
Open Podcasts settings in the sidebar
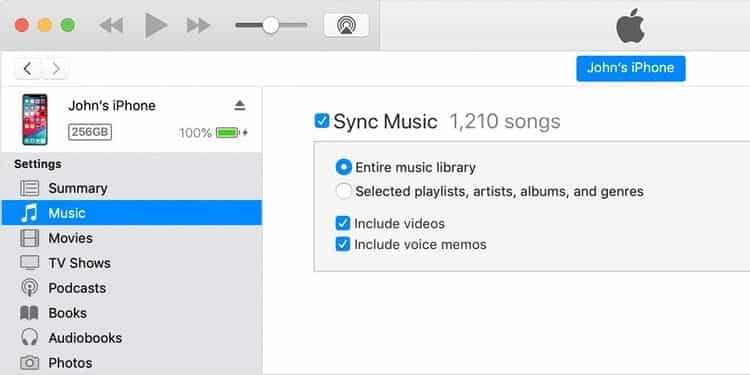tap(132, 288)
